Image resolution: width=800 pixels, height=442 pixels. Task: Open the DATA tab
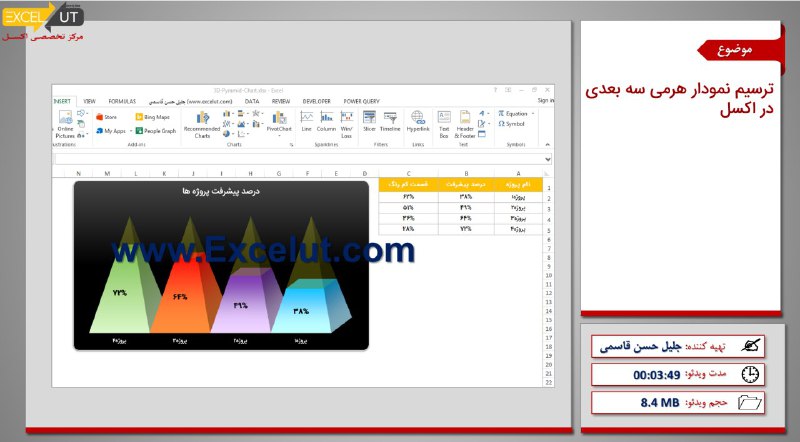tap(252, 101)
